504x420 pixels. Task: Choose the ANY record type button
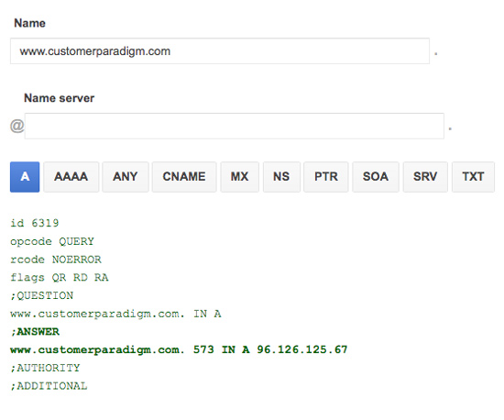(126, 177)
